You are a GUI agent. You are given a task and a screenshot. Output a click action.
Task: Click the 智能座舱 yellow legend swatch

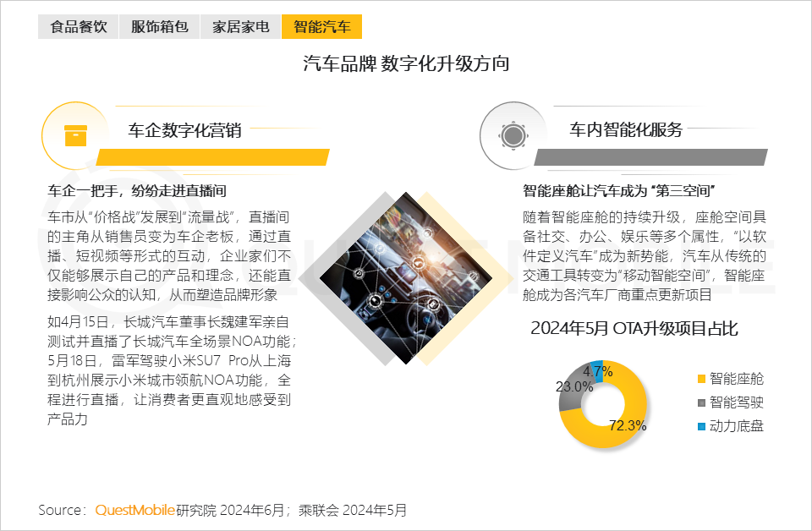(702, 379)
